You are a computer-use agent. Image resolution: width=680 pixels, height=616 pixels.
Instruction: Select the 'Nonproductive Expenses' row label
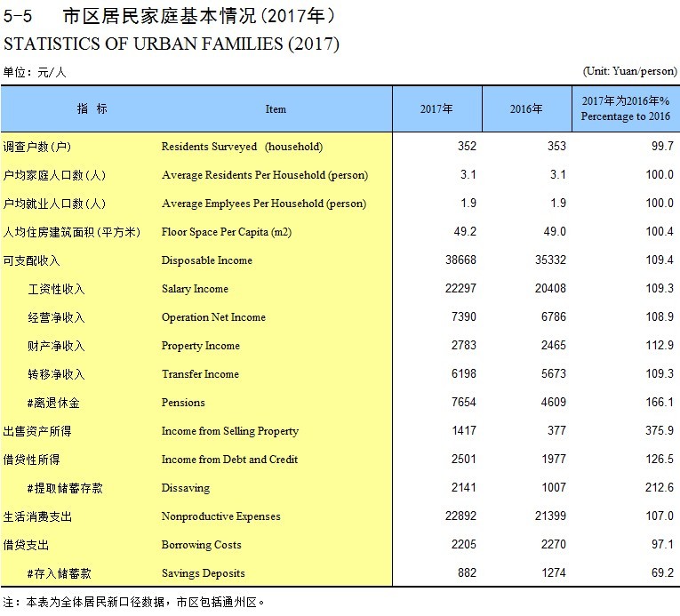[220, 516]
